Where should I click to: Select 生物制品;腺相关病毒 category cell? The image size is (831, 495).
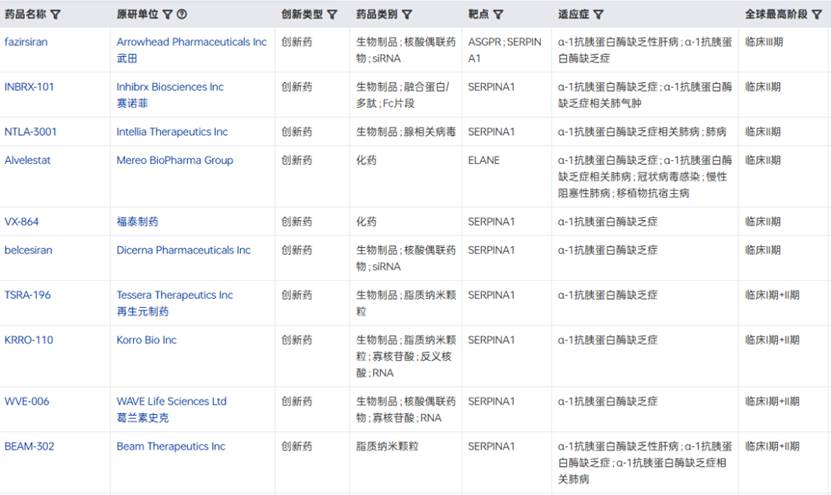point(406,132)
